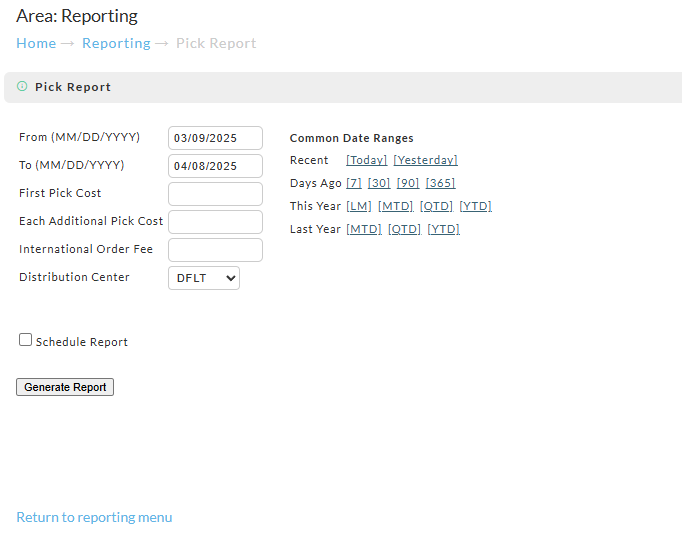Click the This Year label
Screen dimensions: 682x536
tap(315, 206)
